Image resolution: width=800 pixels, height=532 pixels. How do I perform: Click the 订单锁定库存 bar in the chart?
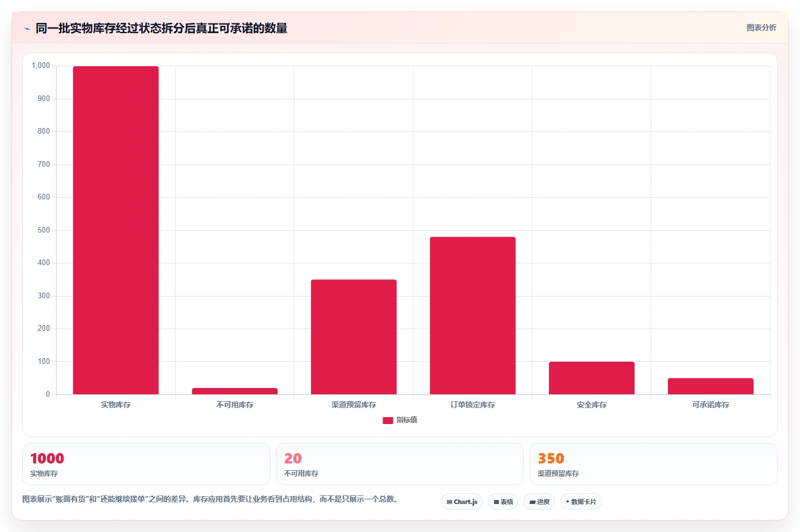472,315
